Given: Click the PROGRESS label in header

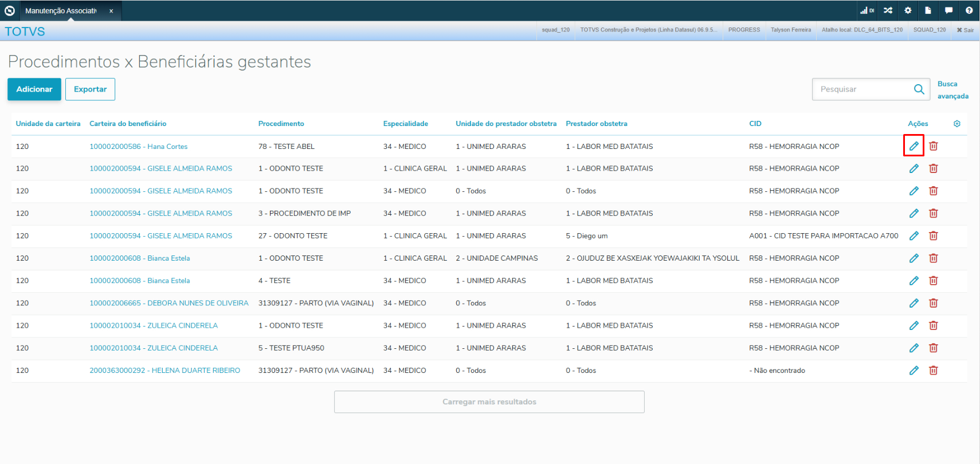Looking at the screenshot, I should point(744,30).
